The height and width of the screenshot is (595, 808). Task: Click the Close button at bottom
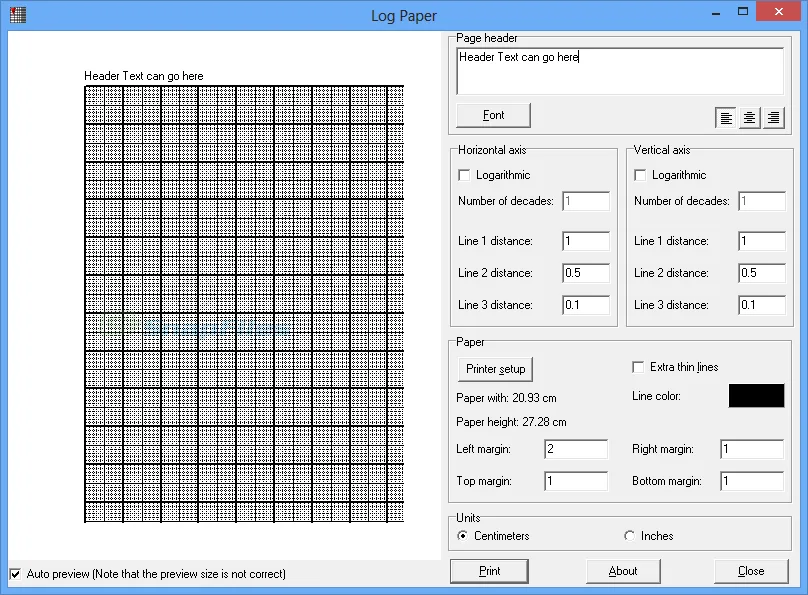coord(751,571)
